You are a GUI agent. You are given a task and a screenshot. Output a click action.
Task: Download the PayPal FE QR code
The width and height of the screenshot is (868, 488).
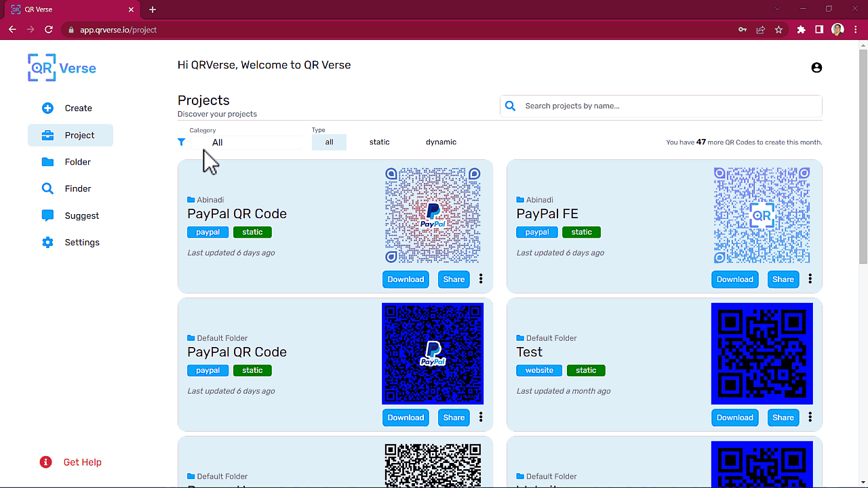pyautogui.click(x=734, y=279)
